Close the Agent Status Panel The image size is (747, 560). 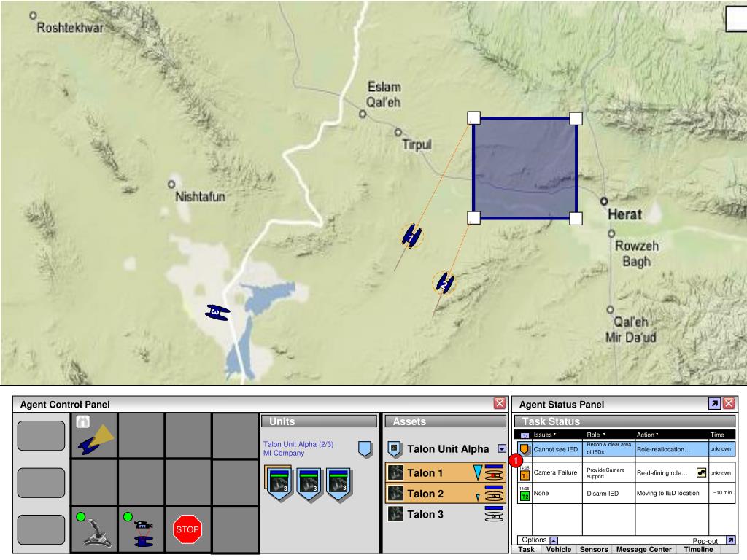[729, 404]
